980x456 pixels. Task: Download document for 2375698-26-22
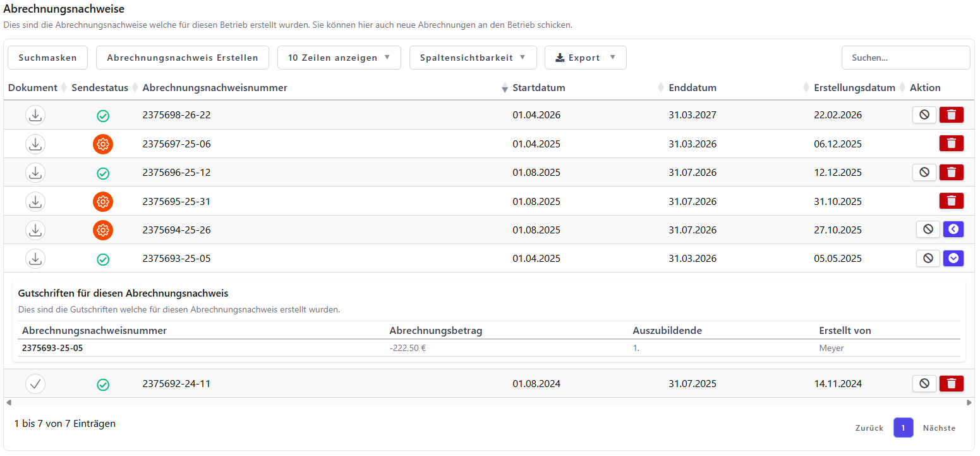[35, 115]
